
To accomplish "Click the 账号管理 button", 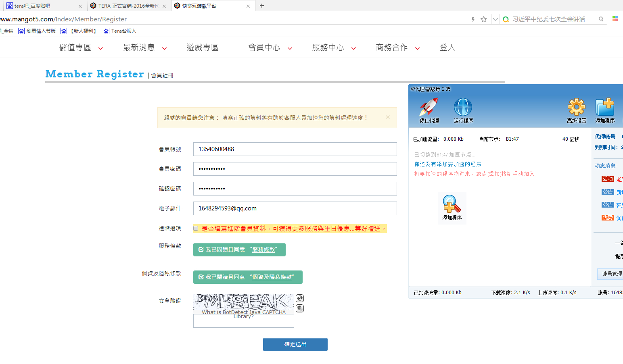I will click(x=611, y=274).
